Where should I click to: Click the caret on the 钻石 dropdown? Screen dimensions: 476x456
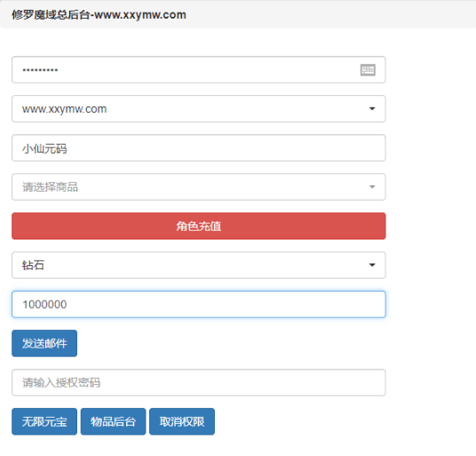click(372, 265)
